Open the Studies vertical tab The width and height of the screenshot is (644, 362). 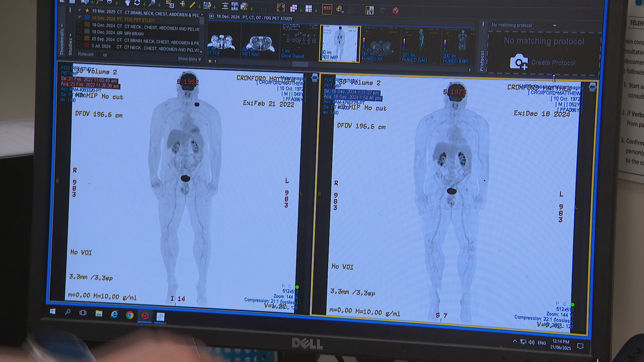pos(70,46)
